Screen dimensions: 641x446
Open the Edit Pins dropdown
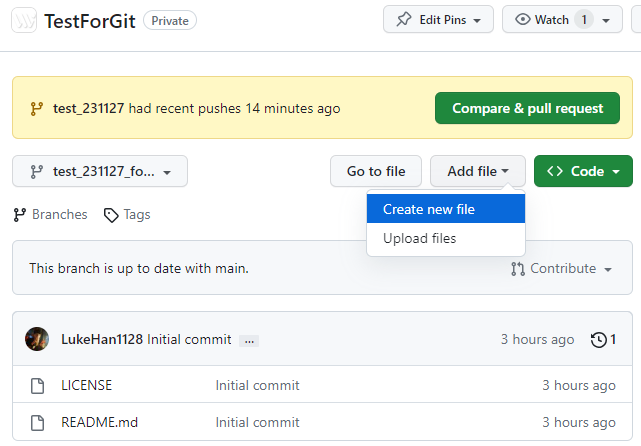tap(438, 19)
